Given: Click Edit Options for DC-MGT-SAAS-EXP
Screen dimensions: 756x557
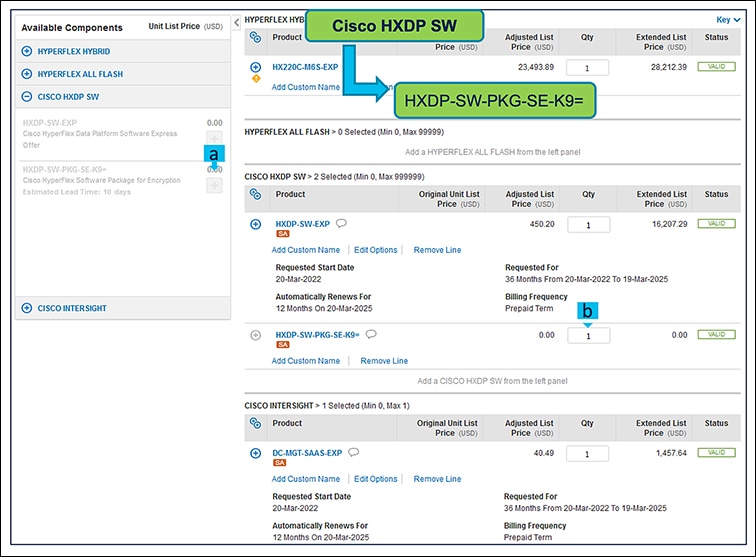Looking at the screenshot, I should click(x=376, y=479).
